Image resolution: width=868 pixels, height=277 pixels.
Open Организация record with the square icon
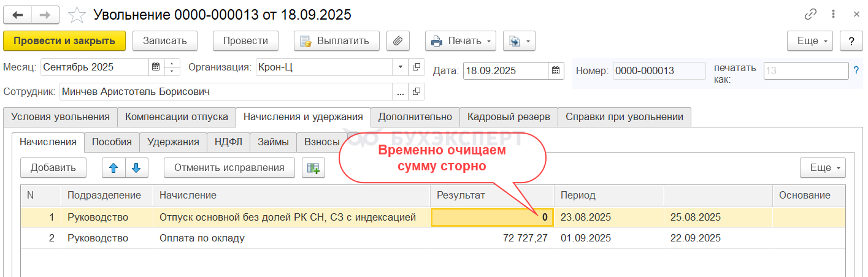[x=417, y=67]
